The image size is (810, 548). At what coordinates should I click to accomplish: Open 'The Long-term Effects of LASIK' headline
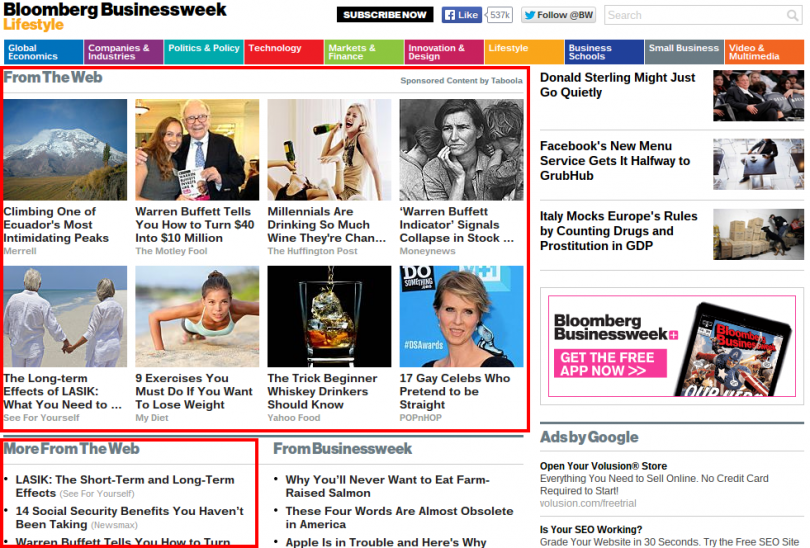point(63,392)
